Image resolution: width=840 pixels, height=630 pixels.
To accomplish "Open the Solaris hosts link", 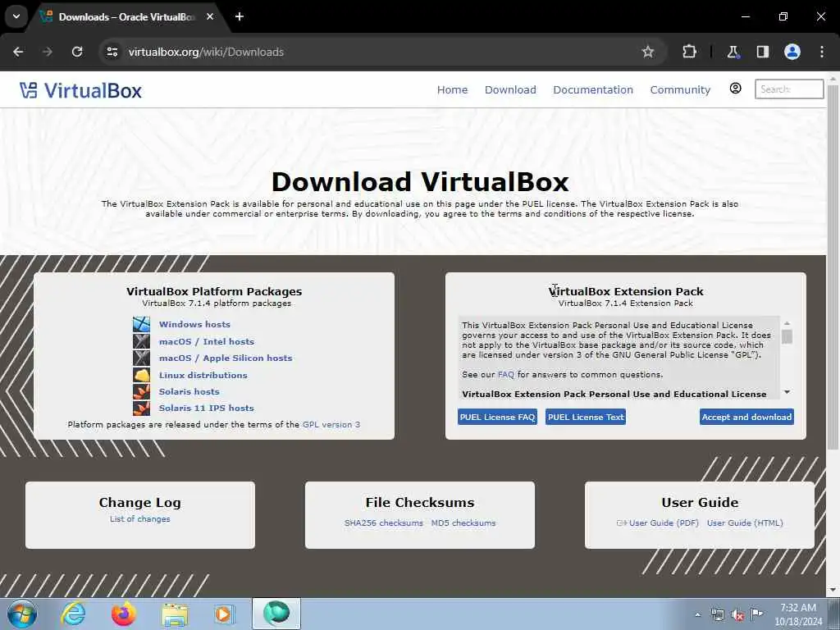I will 189,391.
